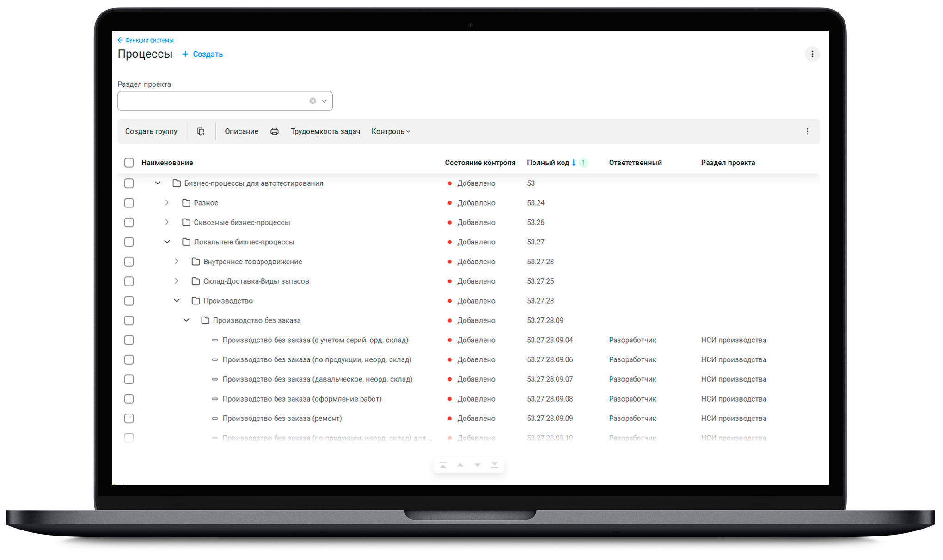Jump to the bottom of the list
This screenshot has width=943, height=560.
click(495, 465)
